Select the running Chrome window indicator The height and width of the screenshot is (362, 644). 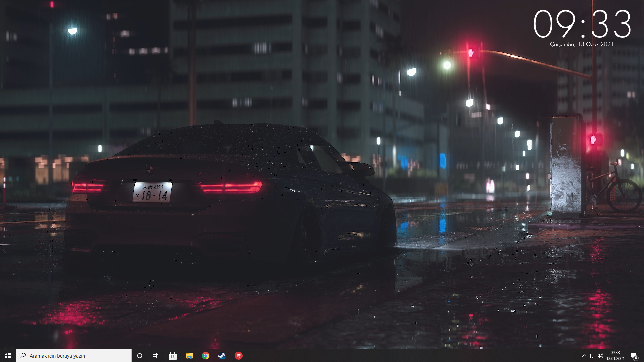[x=206, y=361]
